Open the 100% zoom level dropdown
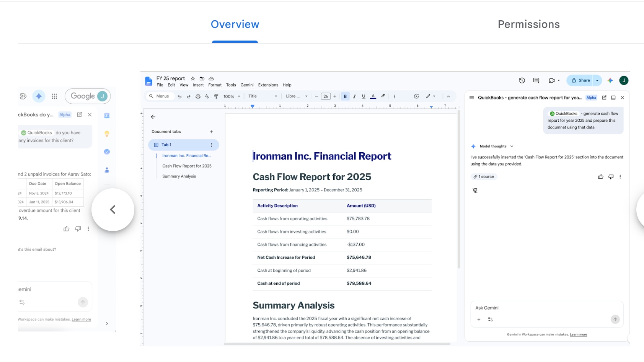Image resolution: width=644 pixels, height=362 pixels. [x=232, y=96]
